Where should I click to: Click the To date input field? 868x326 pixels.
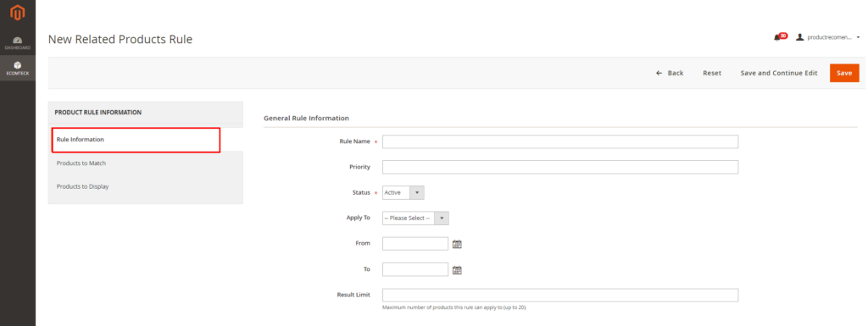click(415, 269)
